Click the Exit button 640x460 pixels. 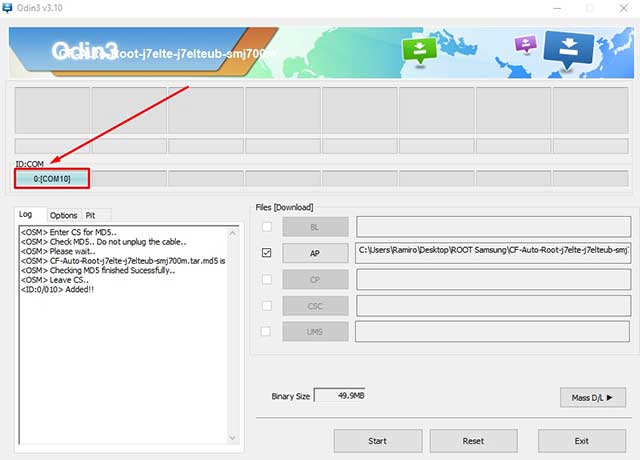point(582,441)
